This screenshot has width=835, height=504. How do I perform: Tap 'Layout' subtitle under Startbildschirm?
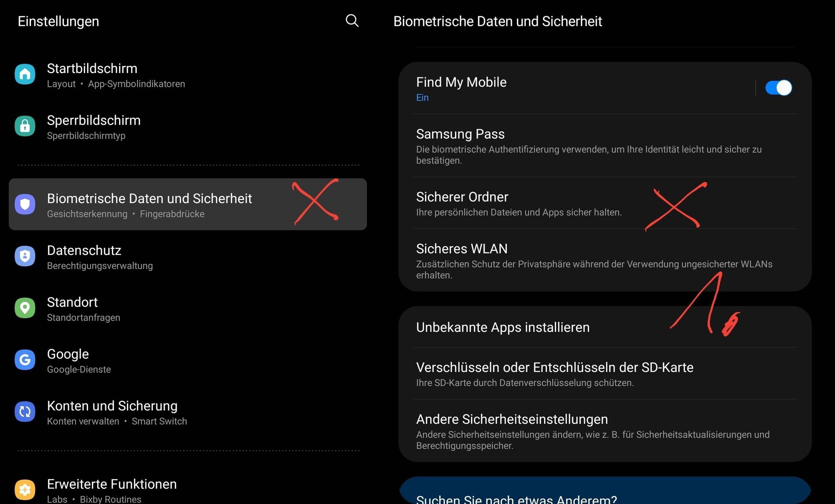[x=61, y=84]
